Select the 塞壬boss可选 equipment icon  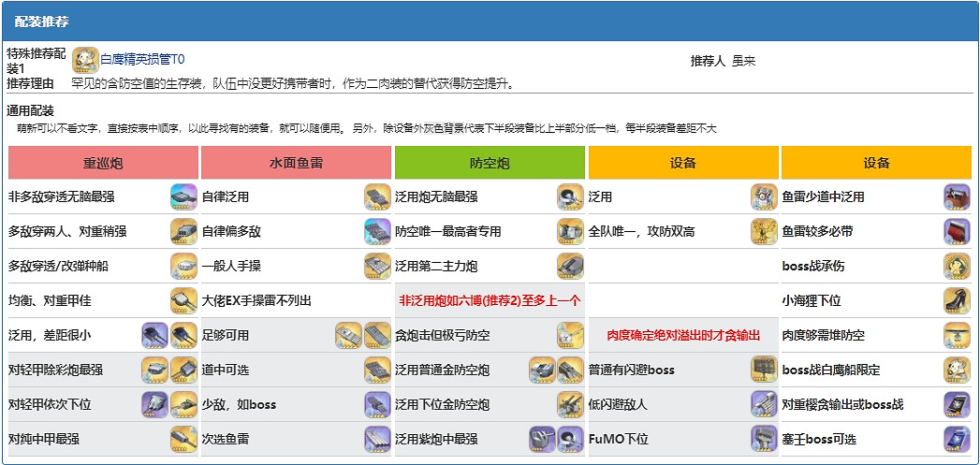click(x=957, y=439)
